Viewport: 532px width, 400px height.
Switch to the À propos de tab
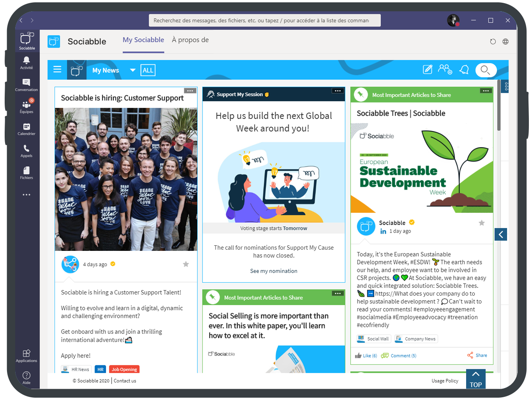[190, 40]
